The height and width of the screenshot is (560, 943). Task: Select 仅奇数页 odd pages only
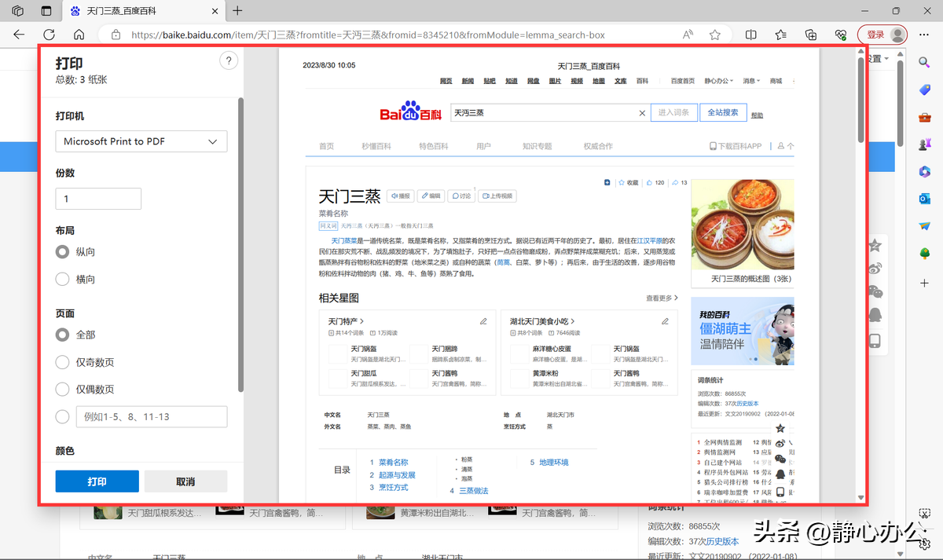(x=63, y=362)
